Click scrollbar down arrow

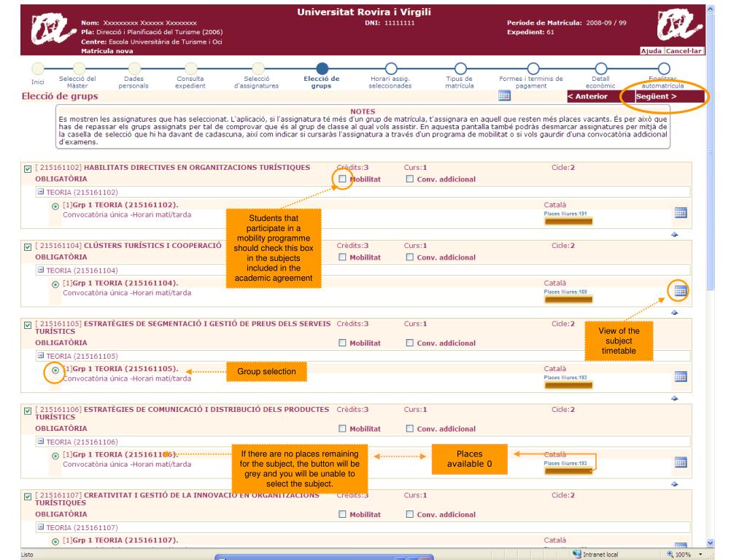(711, 542)
